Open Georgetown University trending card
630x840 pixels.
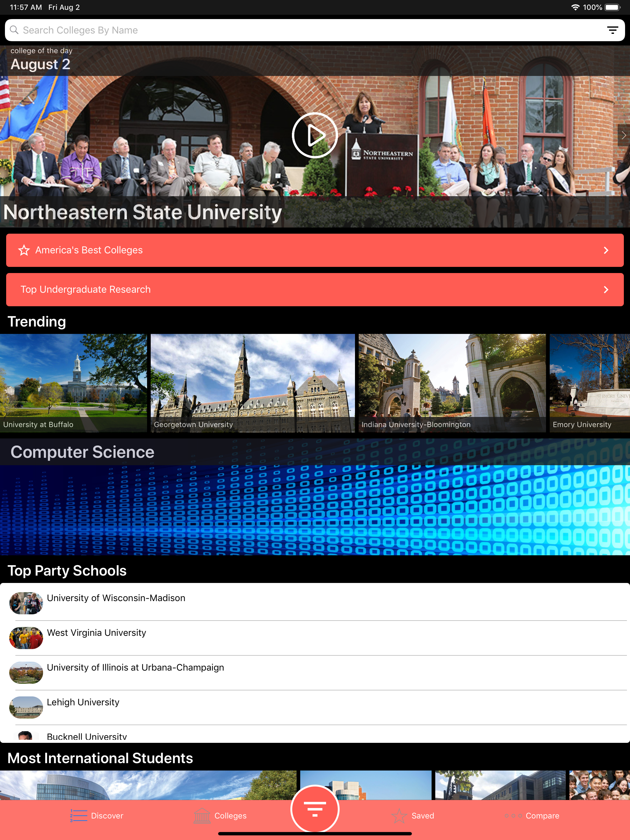pyautogui.click(x=253, y=383)
